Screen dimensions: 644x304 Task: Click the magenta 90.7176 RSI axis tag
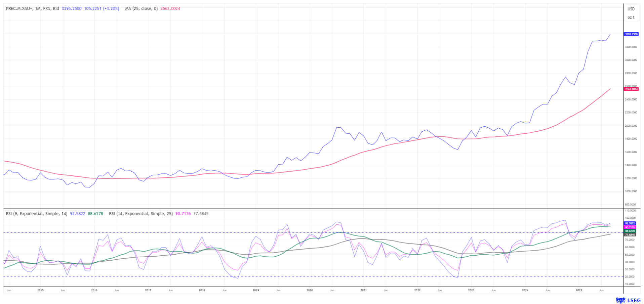(630, 227)
